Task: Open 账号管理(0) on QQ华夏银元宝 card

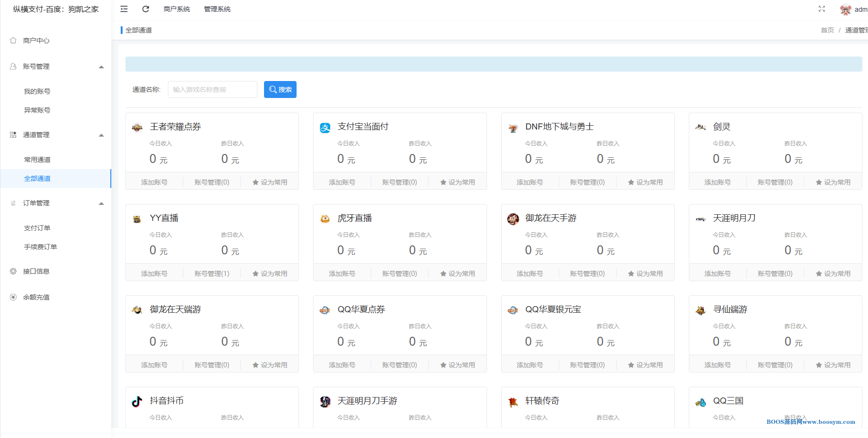Action: pyautogui.click(x=587, y=365)
